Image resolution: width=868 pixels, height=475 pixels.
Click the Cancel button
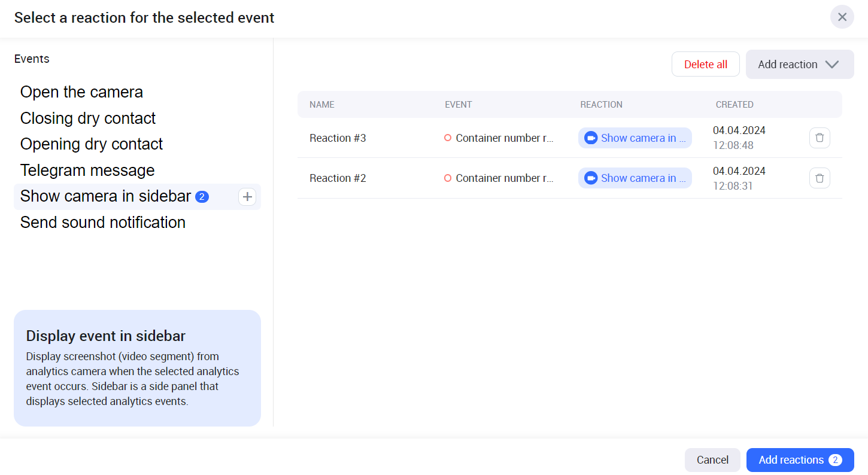[712, 460]
